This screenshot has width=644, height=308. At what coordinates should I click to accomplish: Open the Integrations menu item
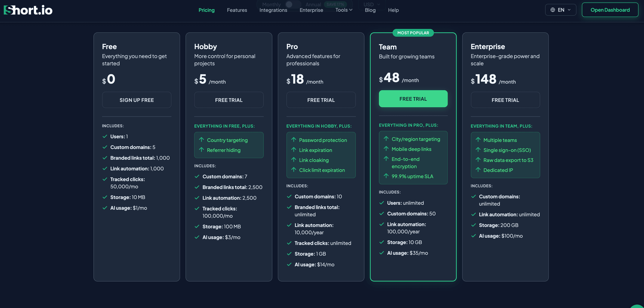tap(273, 10)
